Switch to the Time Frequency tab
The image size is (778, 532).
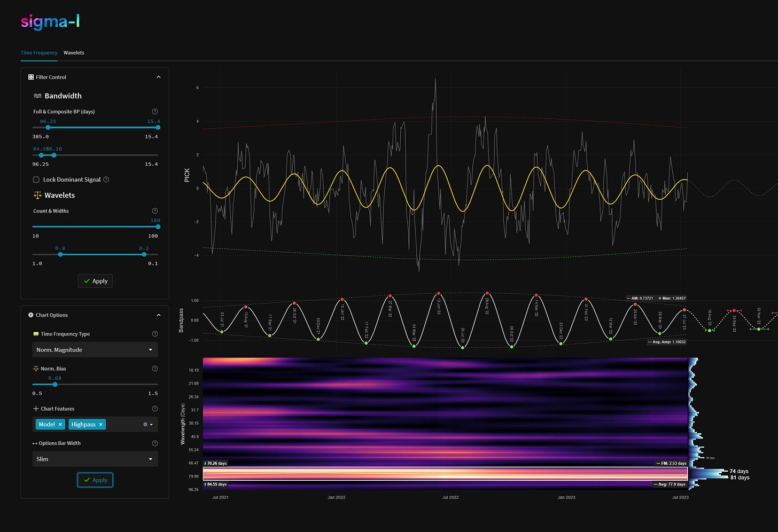[39, 53]
